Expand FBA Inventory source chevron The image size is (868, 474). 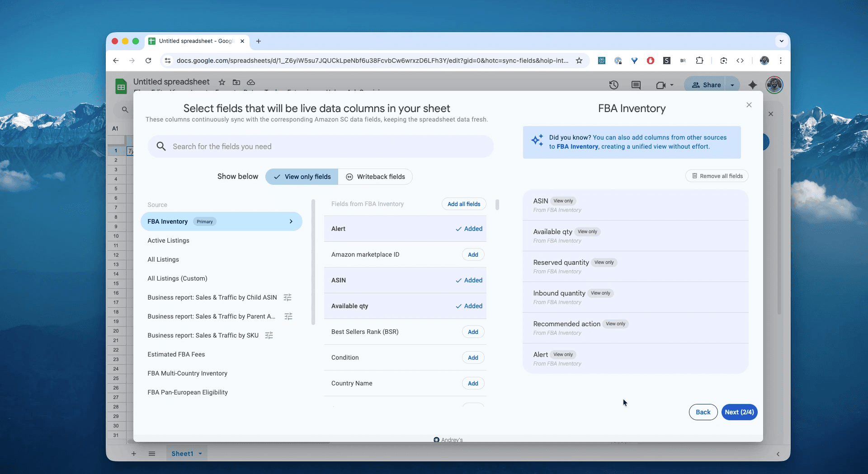[x=291, y=221]
